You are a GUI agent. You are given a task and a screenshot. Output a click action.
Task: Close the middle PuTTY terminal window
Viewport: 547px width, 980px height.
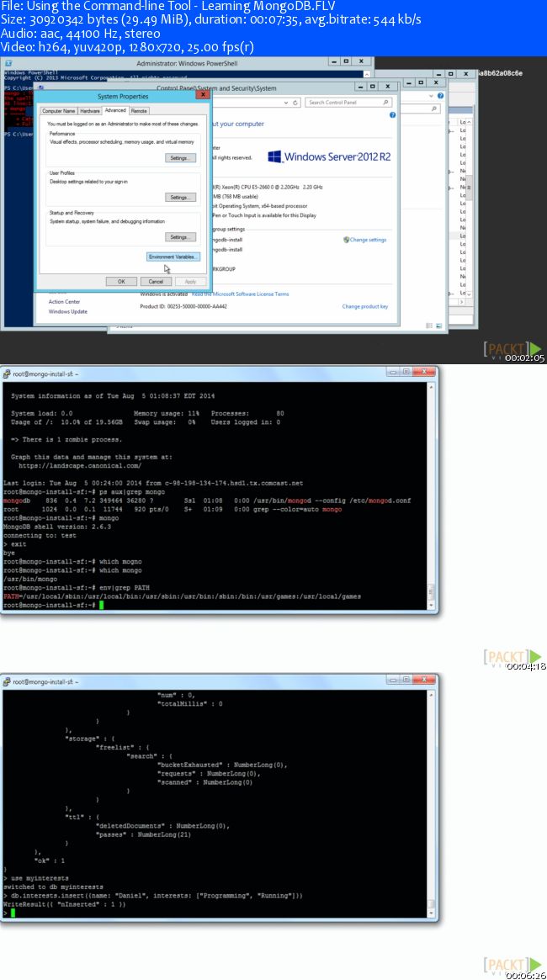425,371
